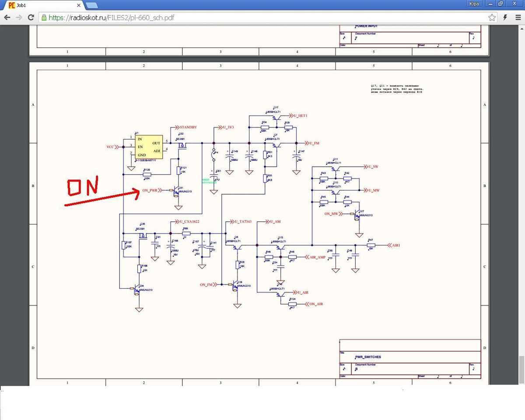Click the U_CXA1622 net label
The width and height of the screenshot is (525, 420).
pos(189,222)
